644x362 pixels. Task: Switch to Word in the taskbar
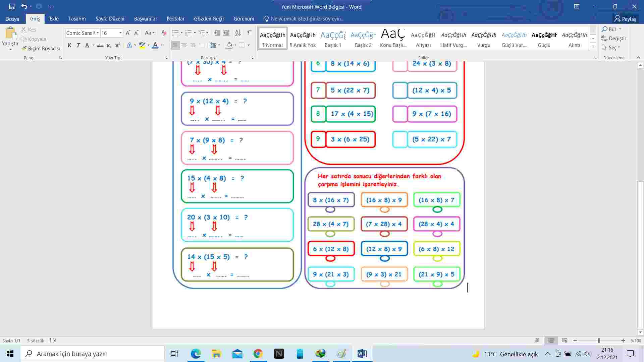click(x=362, y=354)
